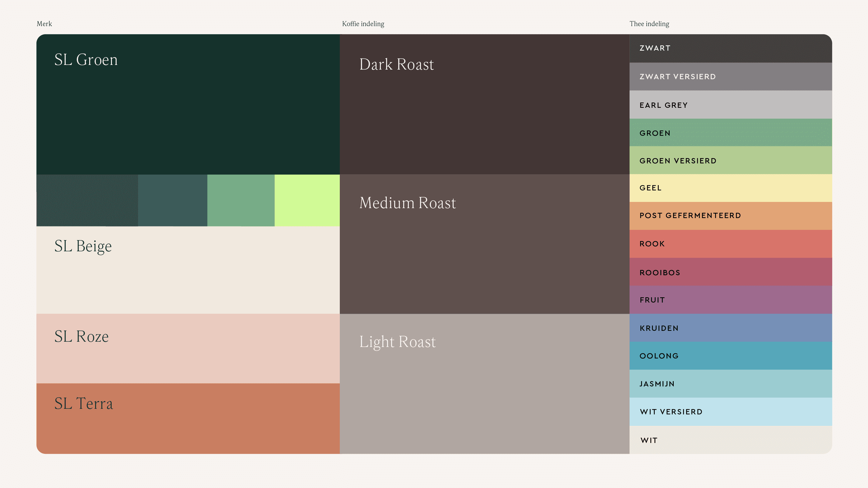Pick the WIT VERSIERD light blue strip
The width and height of the screenshot is (868, 488).
(x=730, y=412)
